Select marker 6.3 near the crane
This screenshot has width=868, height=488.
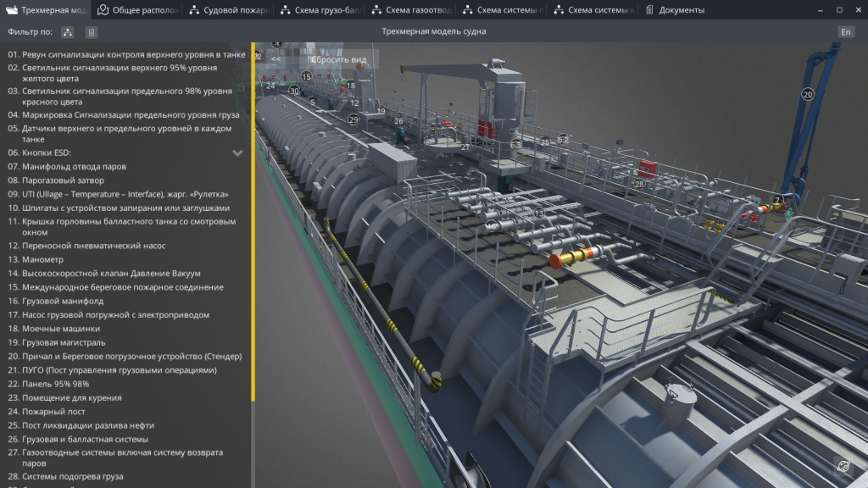515,144
